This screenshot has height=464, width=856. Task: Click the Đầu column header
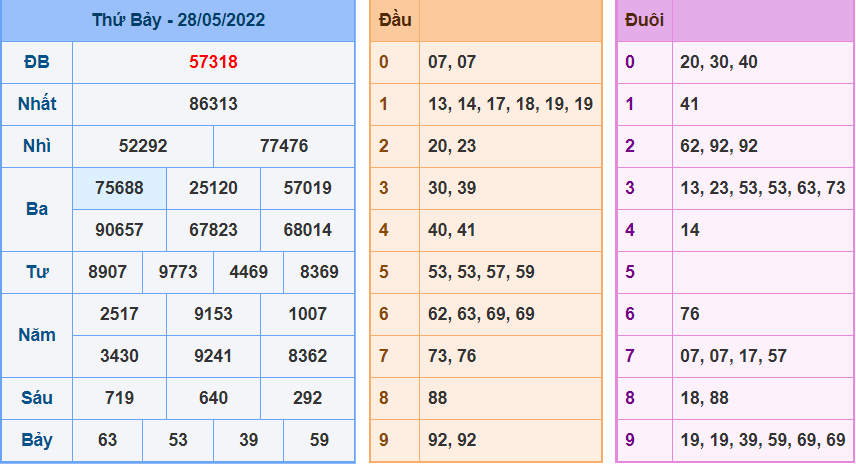[395, 20]
